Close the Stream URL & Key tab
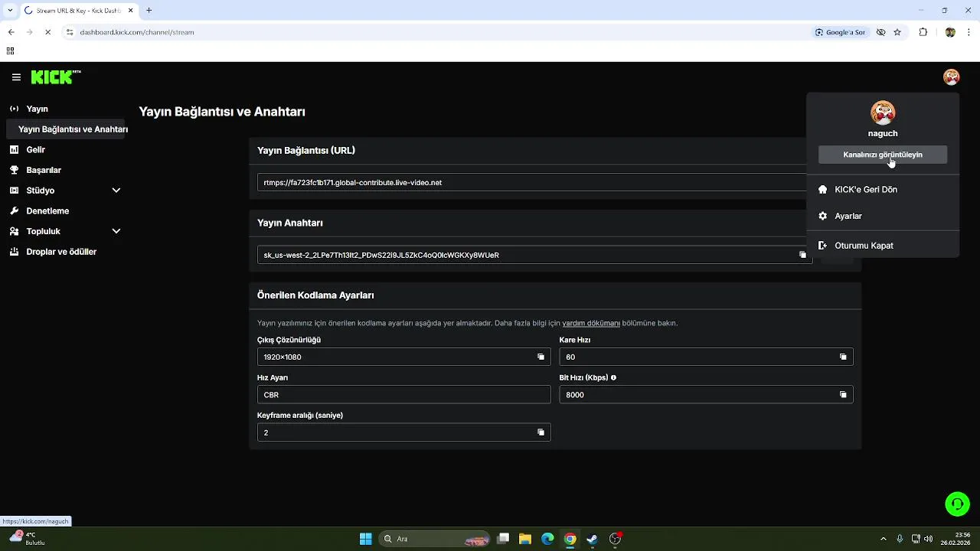The width and height of the screenshot is (980, 551). pos(129,10)
